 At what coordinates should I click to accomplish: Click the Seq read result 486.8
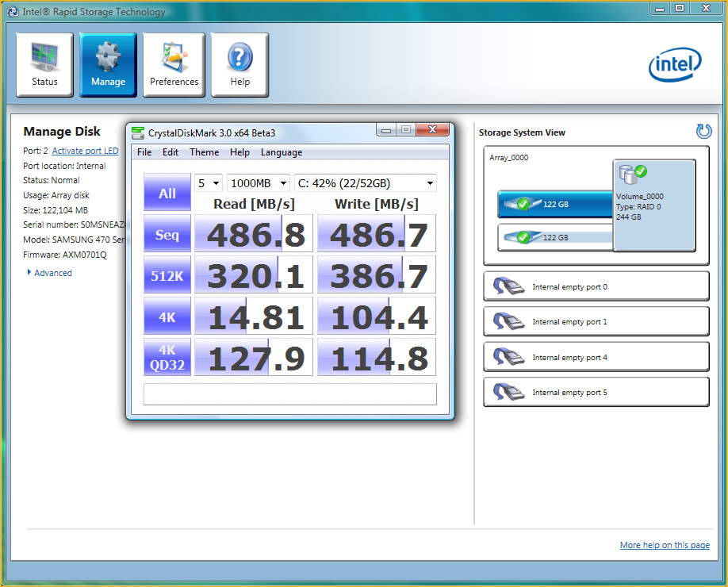point(254,233)
